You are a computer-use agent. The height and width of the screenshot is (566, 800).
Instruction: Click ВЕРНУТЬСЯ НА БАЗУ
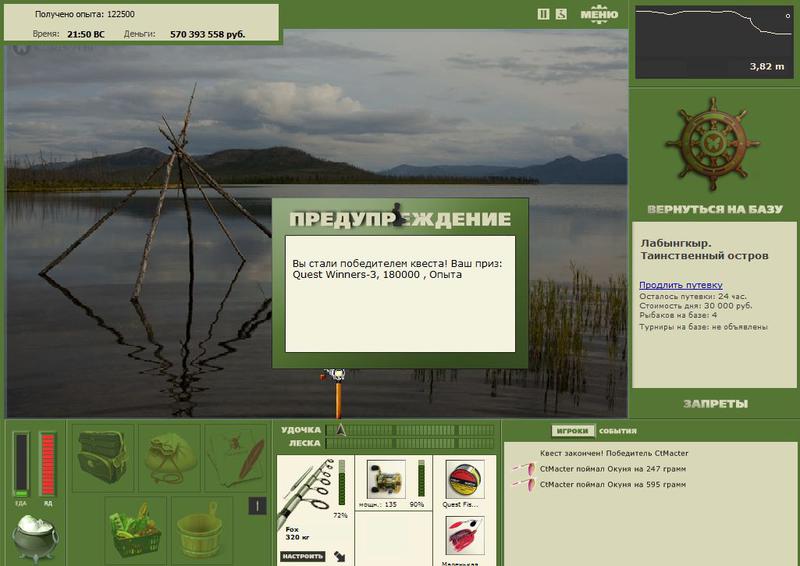pos(714,209)
